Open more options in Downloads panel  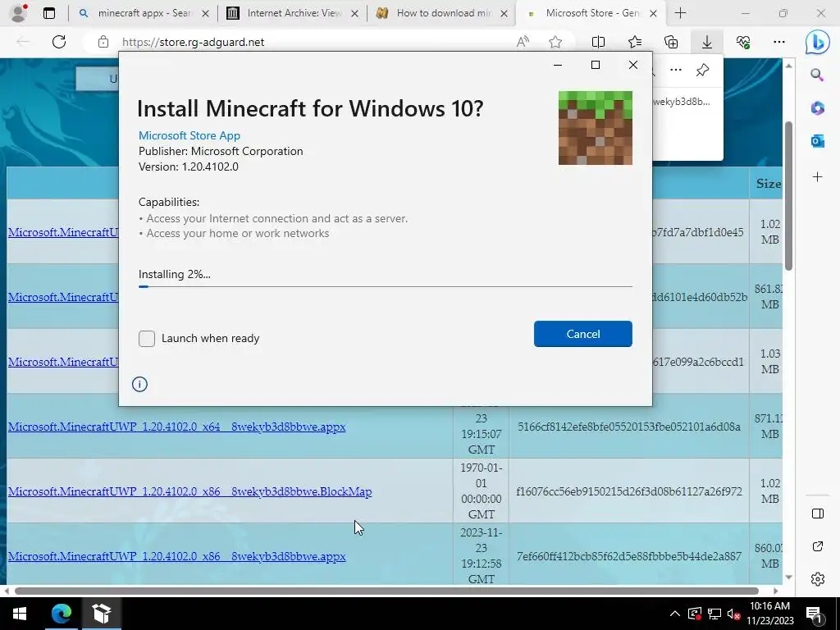coord(676,70)
